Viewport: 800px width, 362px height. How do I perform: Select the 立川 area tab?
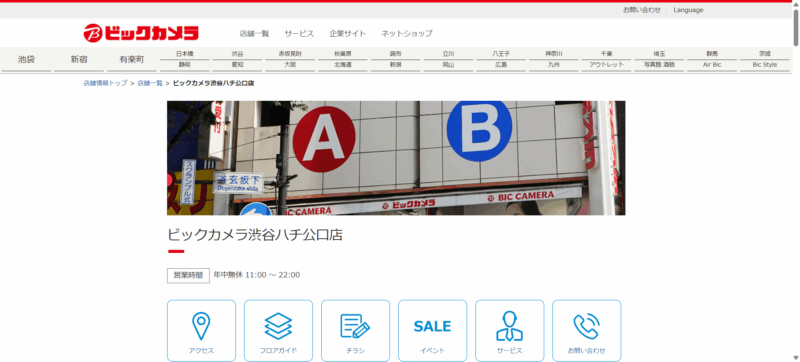tap(448, 54)
